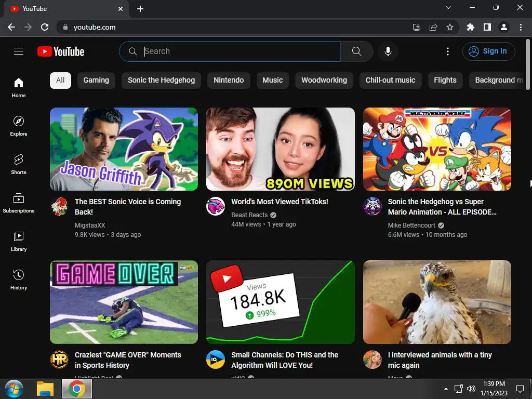Click the Sign in button
Screen dimensions: 532x399
[488, 51]
